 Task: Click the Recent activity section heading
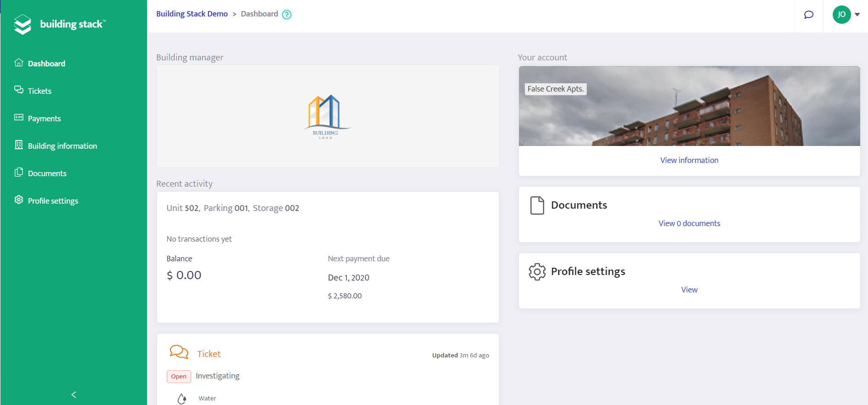pyautogui.click(x=185, y=184)
